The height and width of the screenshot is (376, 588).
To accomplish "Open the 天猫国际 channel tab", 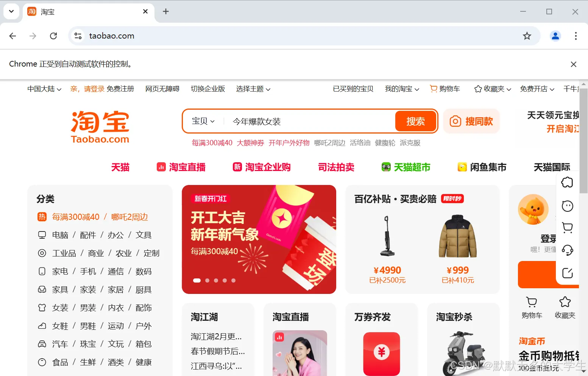I will coord(552,167).
